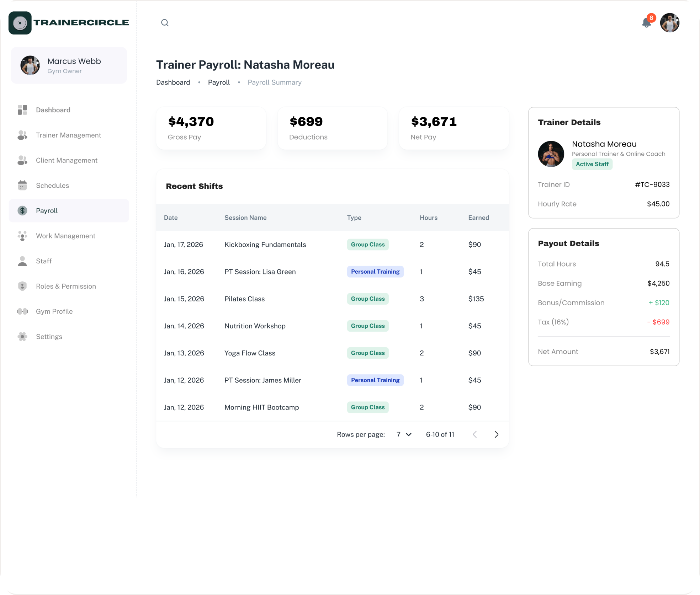Select the Schedules calendar icon

(22, 185)
